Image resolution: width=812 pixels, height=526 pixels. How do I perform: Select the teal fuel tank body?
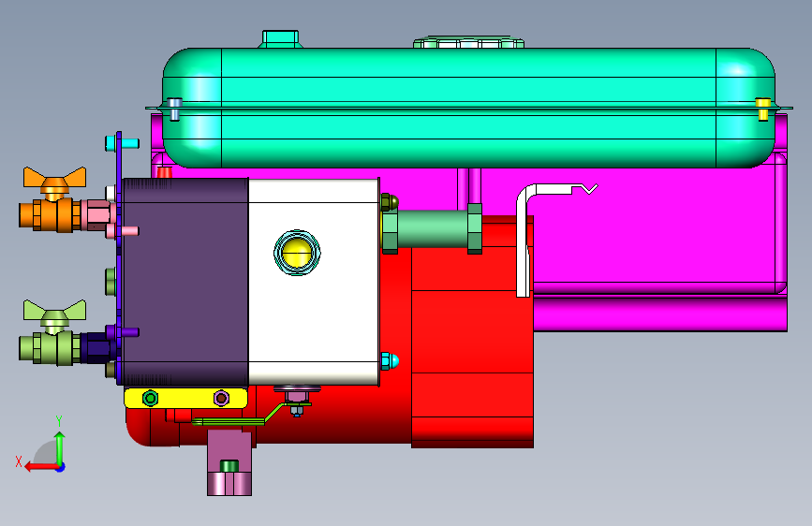(468, 108)
